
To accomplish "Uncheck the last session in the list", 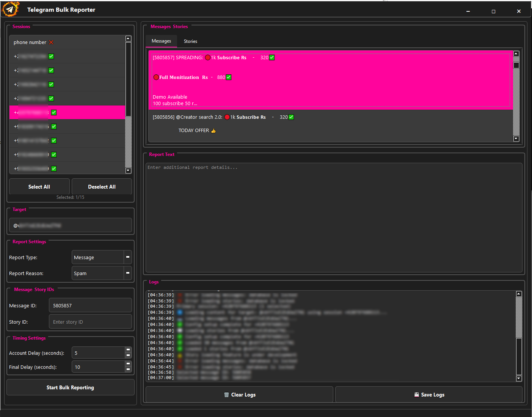I will [53, 168].
